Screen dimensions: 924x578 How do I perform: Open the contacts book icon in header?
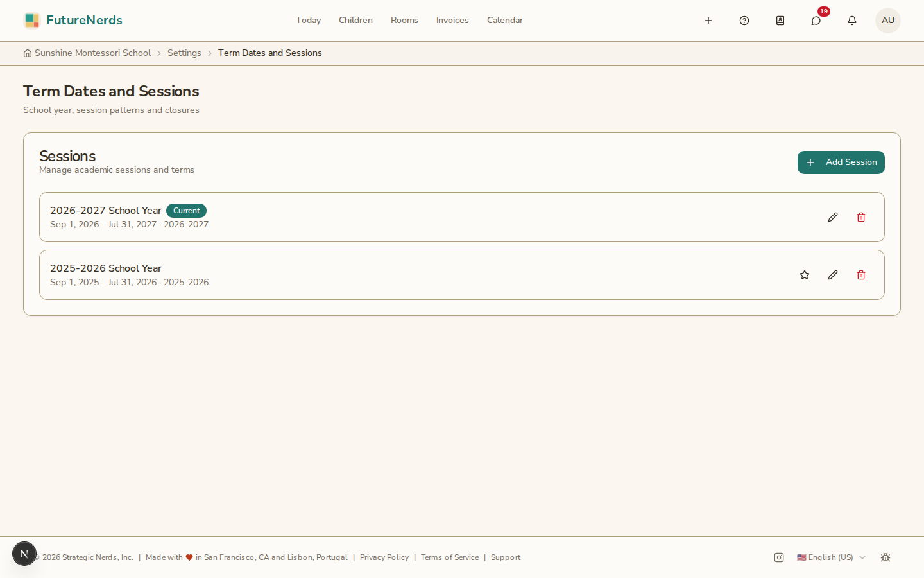point(780,21)
